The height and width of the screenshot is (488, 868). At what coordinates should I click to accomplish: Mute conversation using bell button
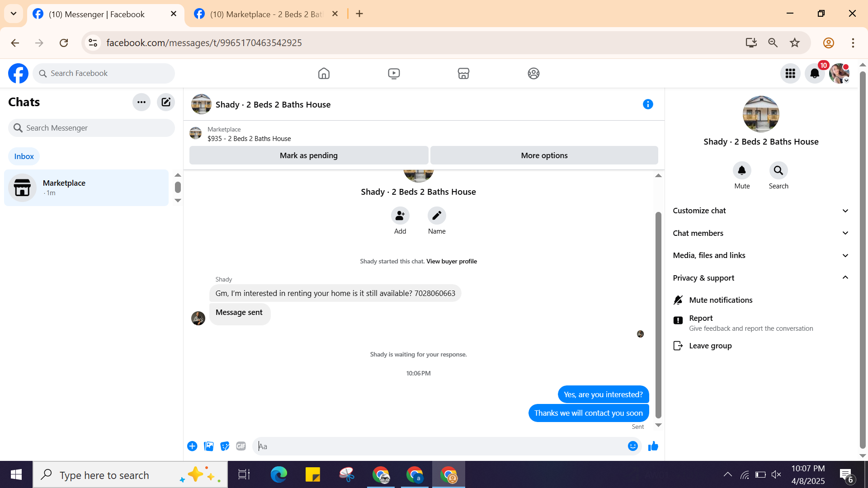click(742, 171)
